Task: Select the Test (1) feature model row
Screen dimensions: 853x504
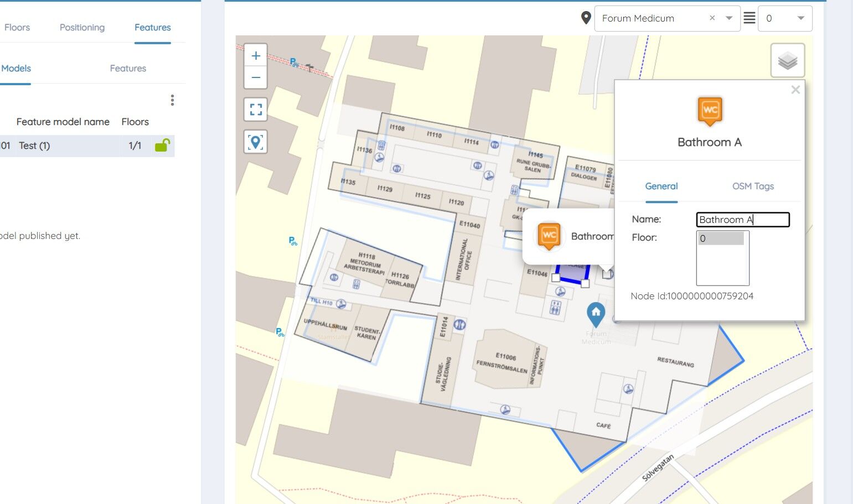Action: point(87,146)
